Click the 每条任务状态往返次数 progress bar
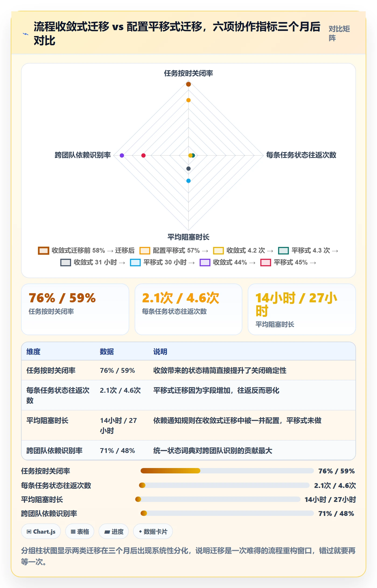377x588 pixels. [224, 485]
